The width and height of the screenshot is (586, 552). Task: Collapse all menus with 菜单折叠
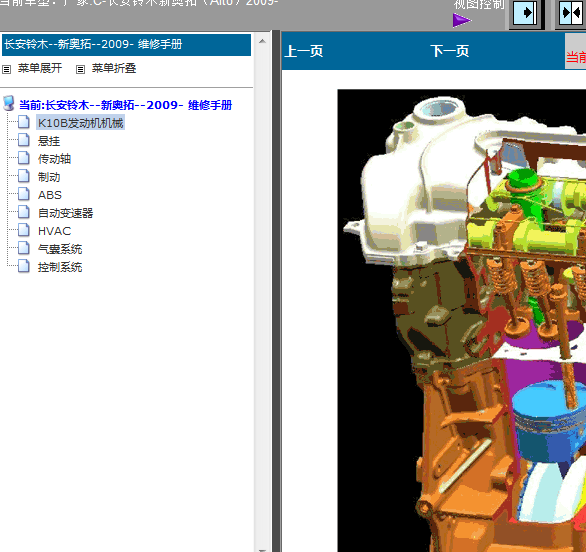[114, 68]
